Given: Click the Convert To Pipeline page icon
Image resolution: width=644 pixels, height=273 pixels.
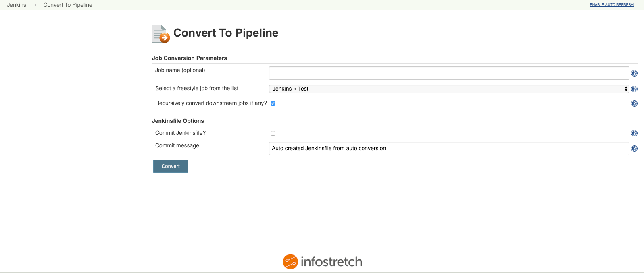Looking at the screenshot, I should pos(160,34).
